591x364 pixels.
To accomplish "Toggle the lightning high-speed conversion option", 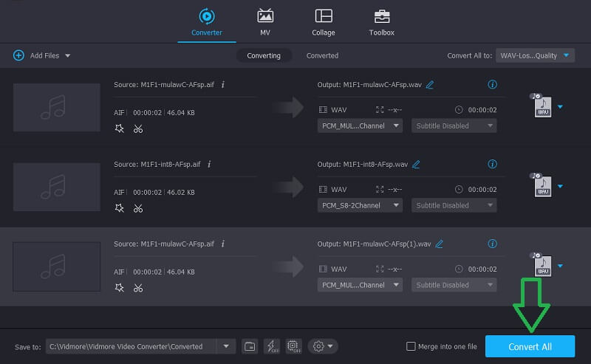I will 270,346.
